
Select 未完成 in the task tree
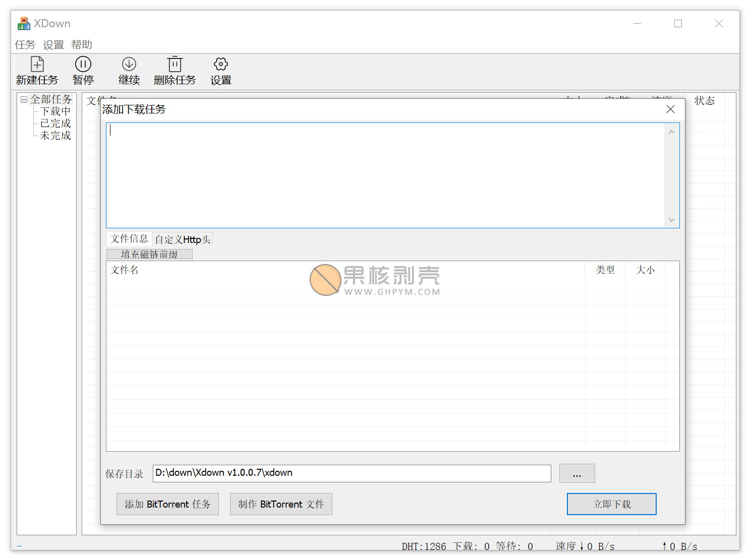pos(55,136)
